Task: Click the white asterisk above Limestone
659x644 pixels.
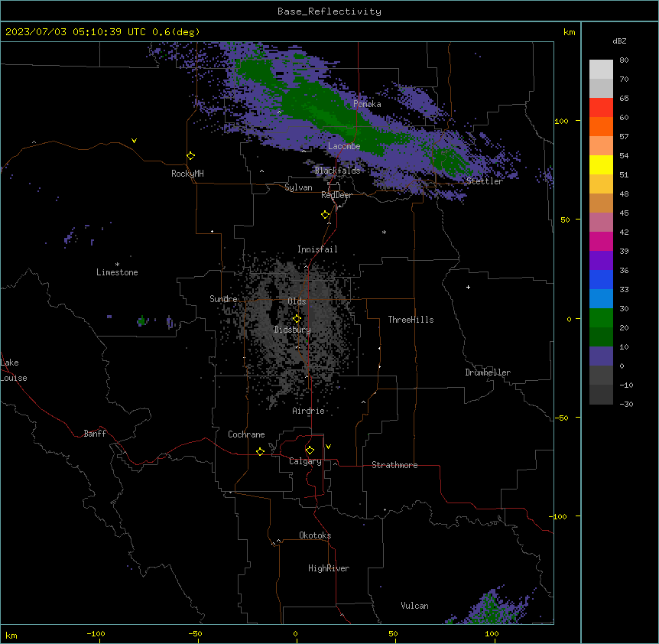Action: 117,265
